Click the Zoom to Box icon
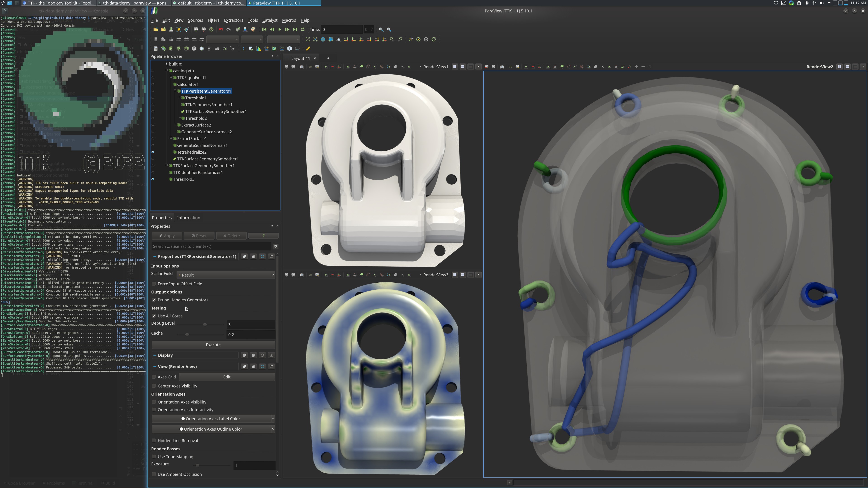 coord(338,39)
